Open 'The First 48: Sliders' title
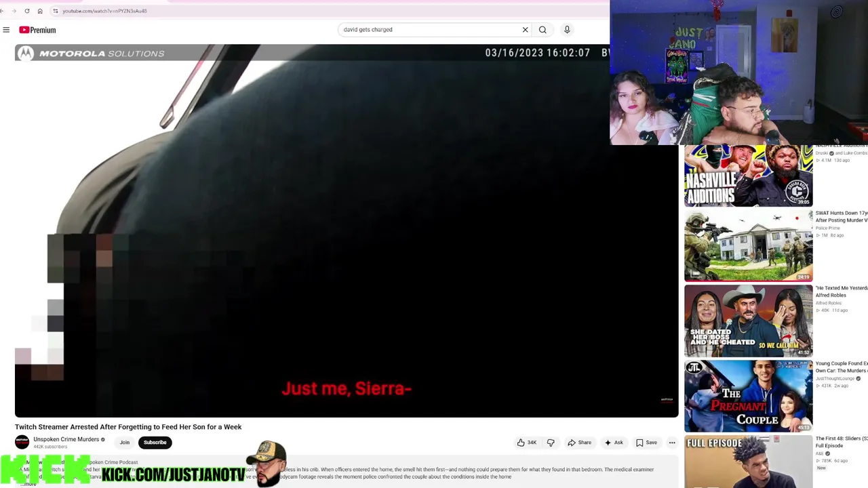This screenshot has height=488, width=868. coord(842,442)
